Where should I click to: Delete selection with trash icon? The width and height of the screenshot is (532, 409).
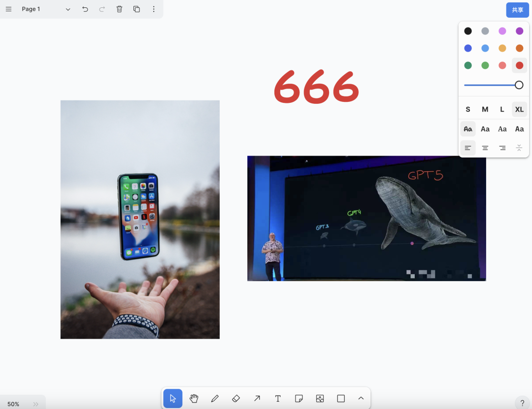[x=119, y=9]
